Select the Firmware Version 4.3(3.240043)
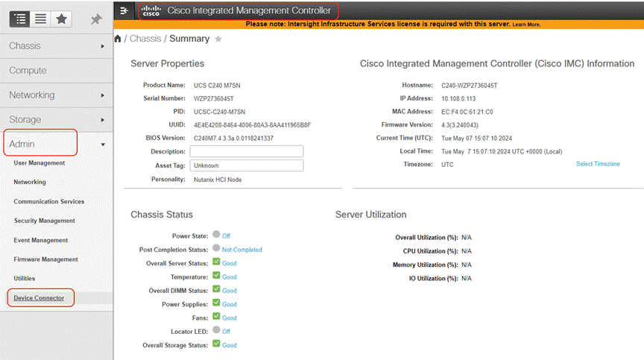 pos(460,124)
